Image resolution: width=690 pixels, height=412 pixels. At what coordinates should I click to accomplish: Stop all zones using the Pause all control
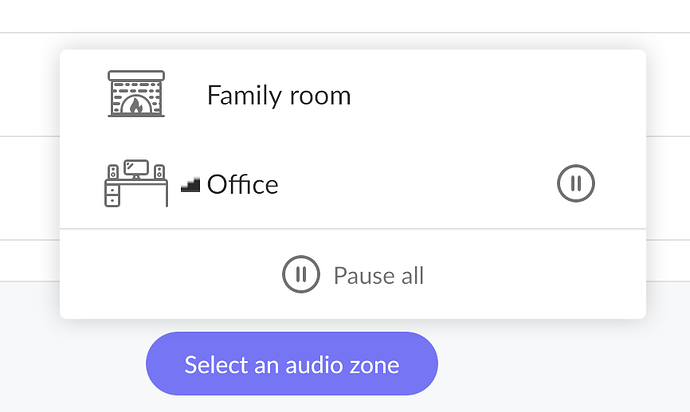(x=353, y=275)
